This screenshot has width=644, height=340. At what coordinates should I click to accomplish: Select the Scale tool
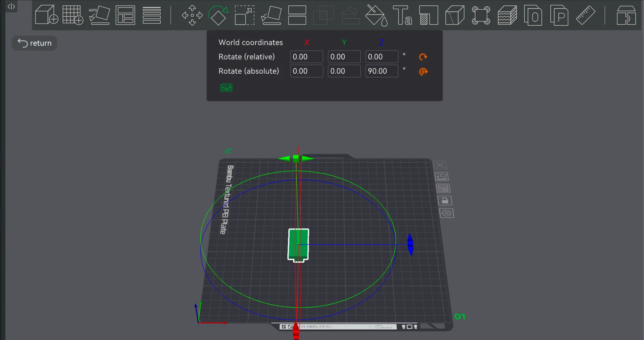[x=245, y=15]
